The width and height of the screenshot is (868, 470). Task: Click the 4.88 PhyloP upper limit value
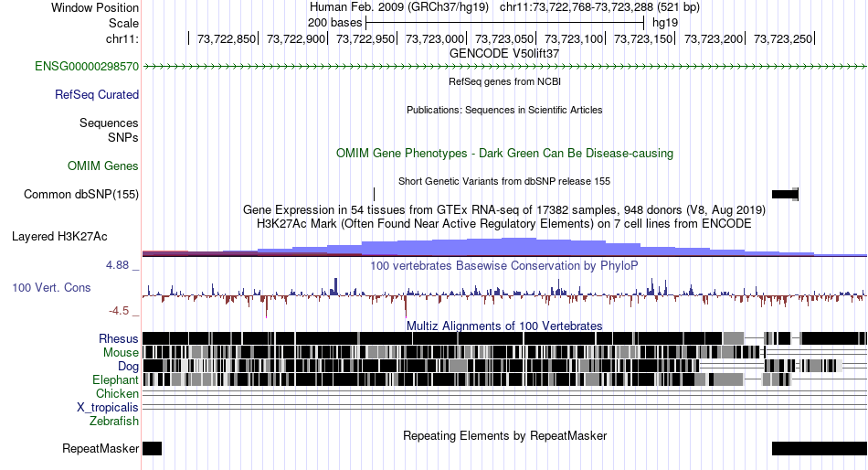coord(117,265)
